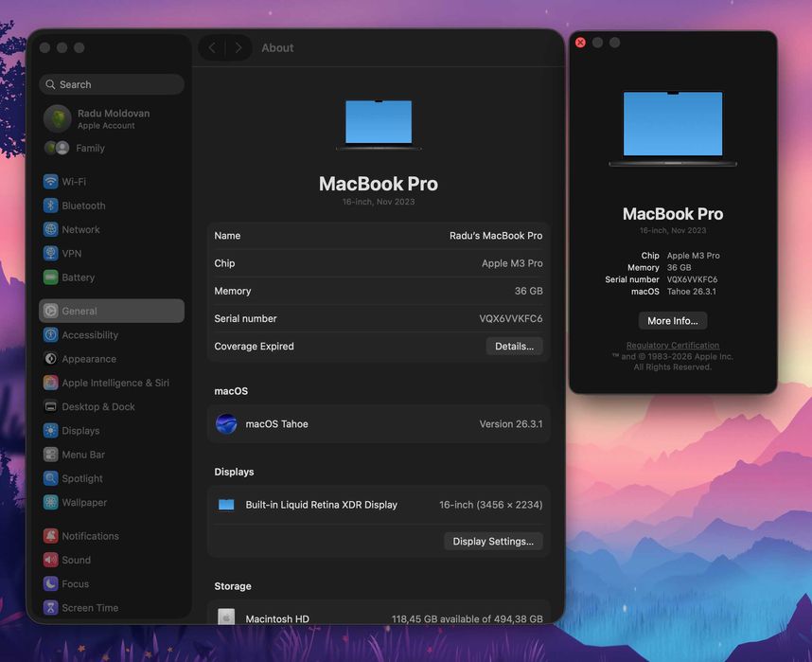The width and height of the screenshot is (812, 662).
Task: Click MacBook Pro image in Settings window
Action: coord(379,124)
